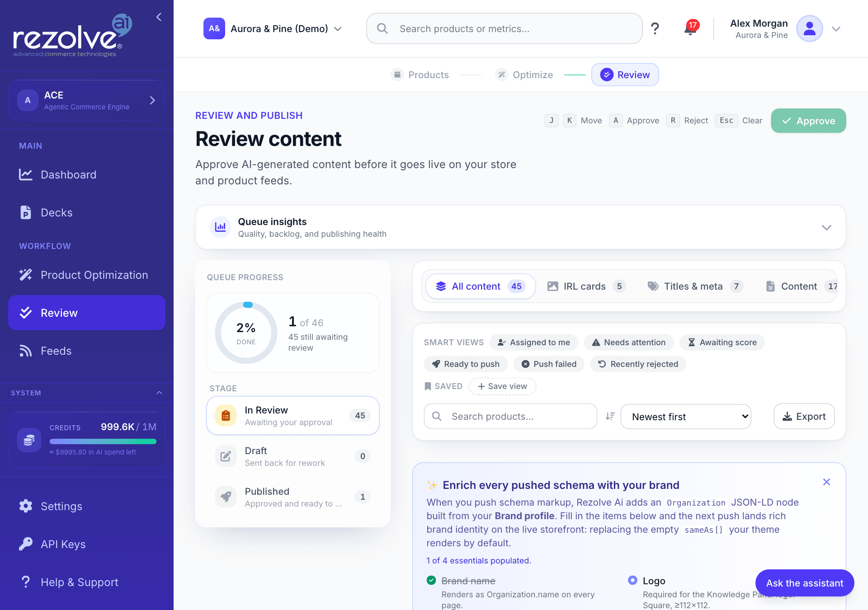Click the Aurora & Pine A& badge icon
Viewport: 868px width, 610px height.
[x=214, y=28]
